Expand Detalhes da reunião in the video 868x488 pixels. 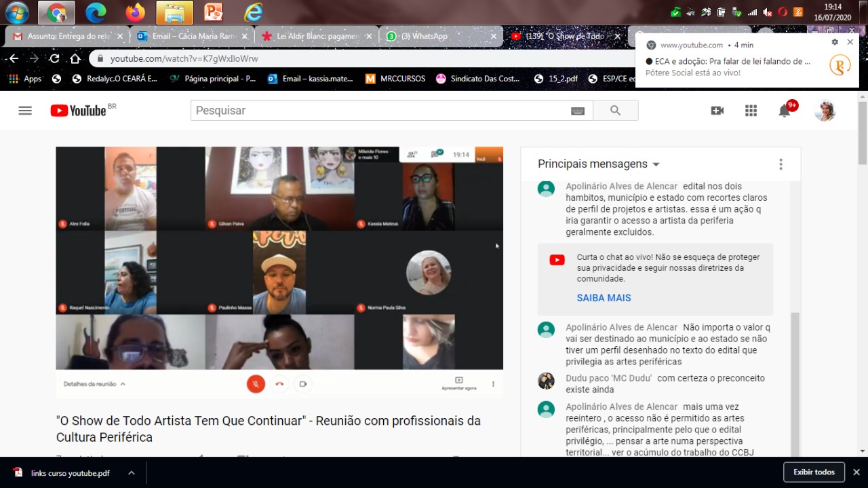click(94, 384)
